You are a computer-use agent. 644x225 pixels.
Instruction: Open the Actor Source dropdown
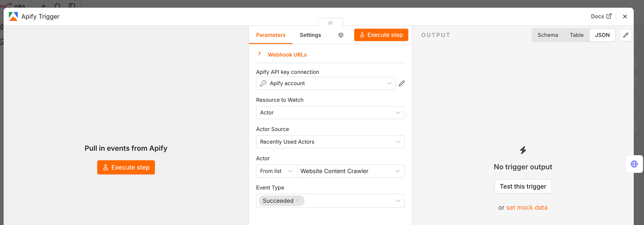[x=330, y=142]
